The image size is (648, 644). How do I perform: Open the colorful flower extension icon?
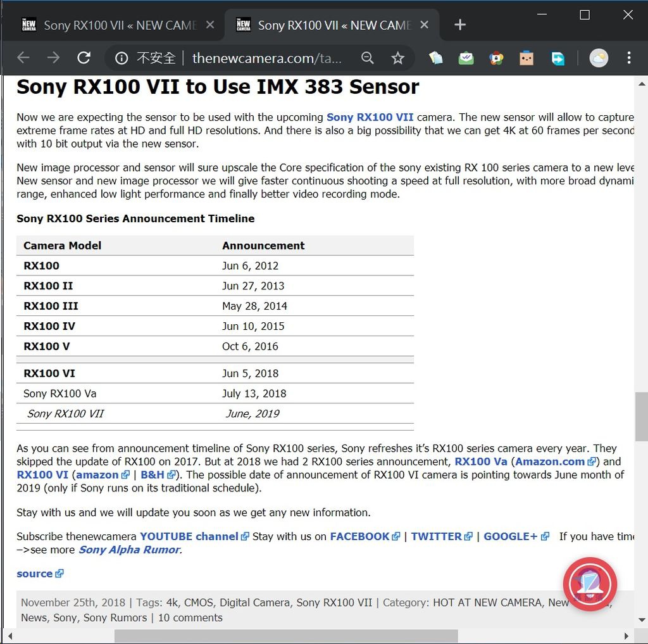(x=496, y=58)
